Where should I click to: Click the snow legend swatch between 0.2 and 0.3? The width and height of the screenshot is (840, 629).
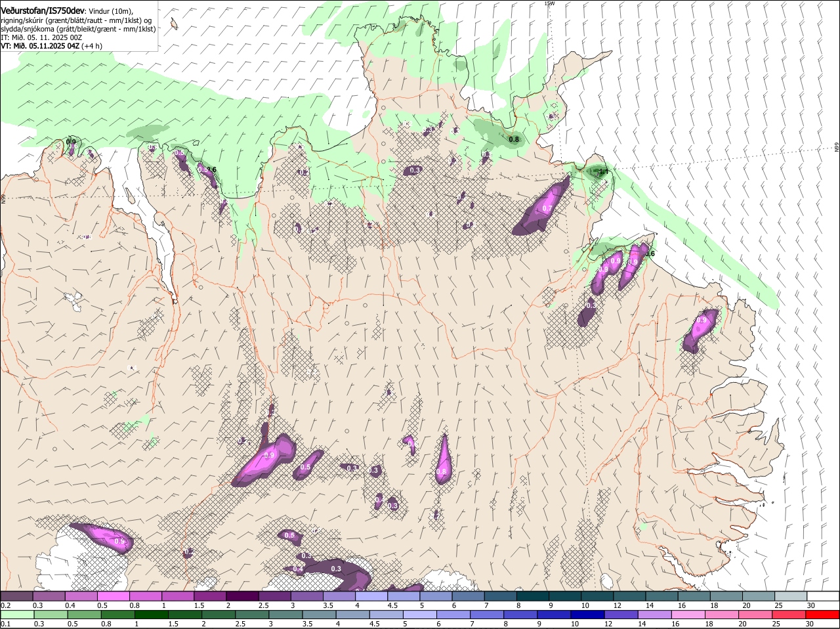pos(16,596)
